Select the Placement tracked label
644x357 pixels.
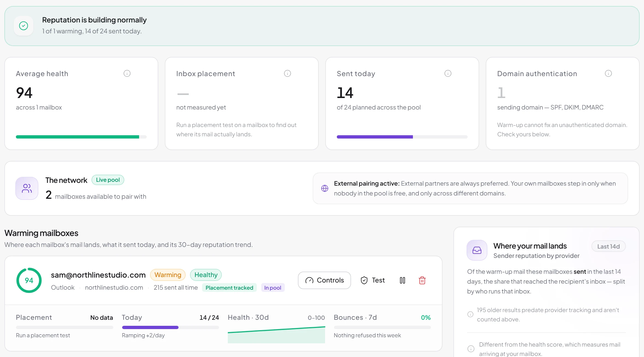pos(229,288)
